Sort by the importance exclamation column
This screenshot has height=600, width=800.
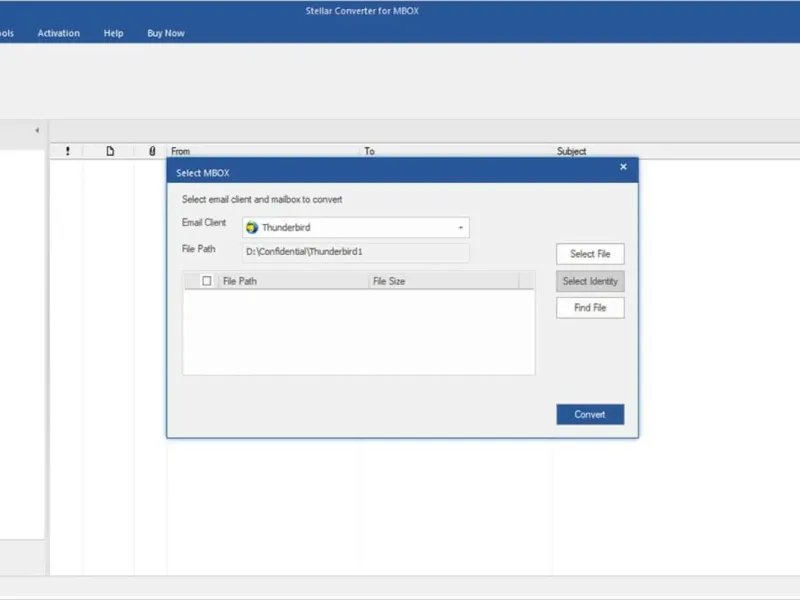click(67, 151)
